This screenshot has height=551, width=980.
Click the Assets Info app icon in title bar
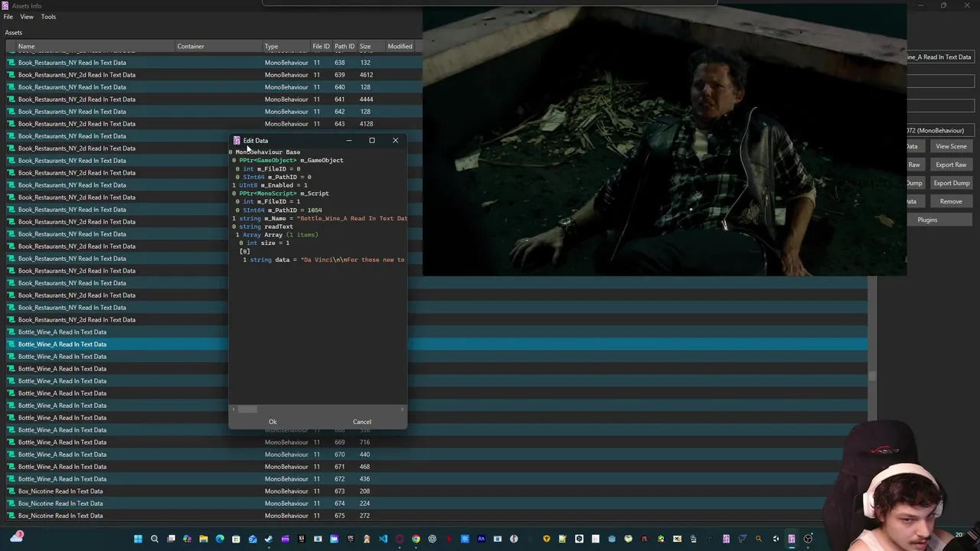click(5, 5)
